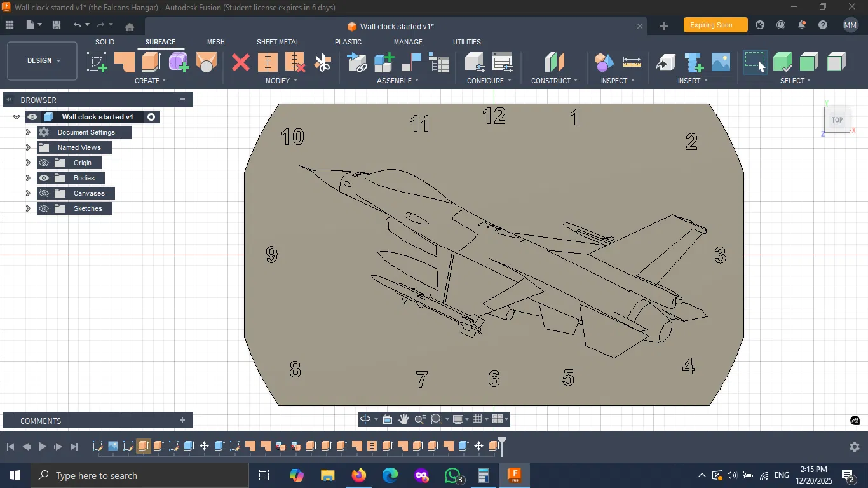The width and height of the screenshot is (868, 488).
Task: Expand Document Settings in the browser
Action: (x=28, y=132)
